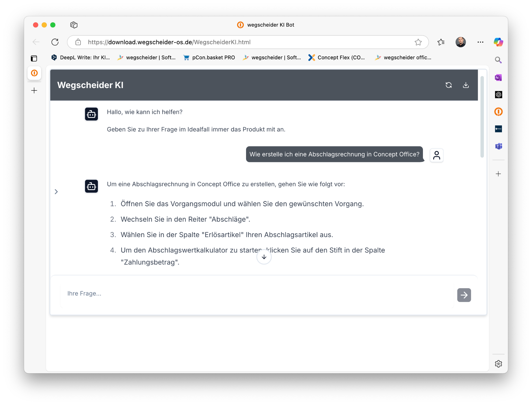Viewport: 532px width, 405px height.
Task: Open the tab actions menu icon
Action: point(74,25)
